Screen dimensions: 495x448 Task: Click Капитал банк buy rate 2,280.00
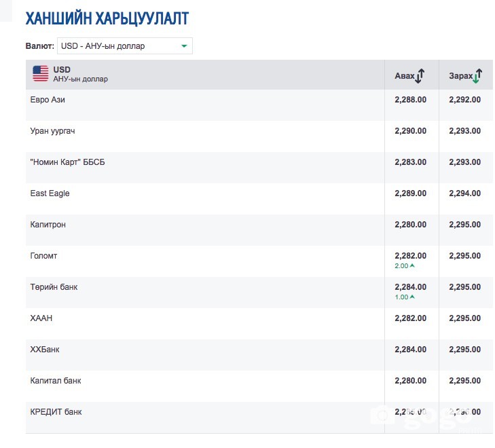(410, 381)
